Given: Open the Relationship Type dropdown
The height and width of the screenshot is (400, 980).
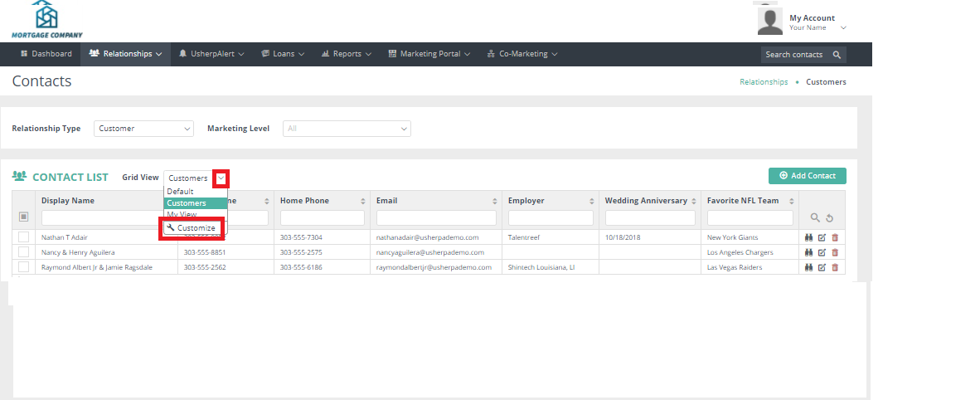Looking at the screenshot, I should [x=143, y=129].
